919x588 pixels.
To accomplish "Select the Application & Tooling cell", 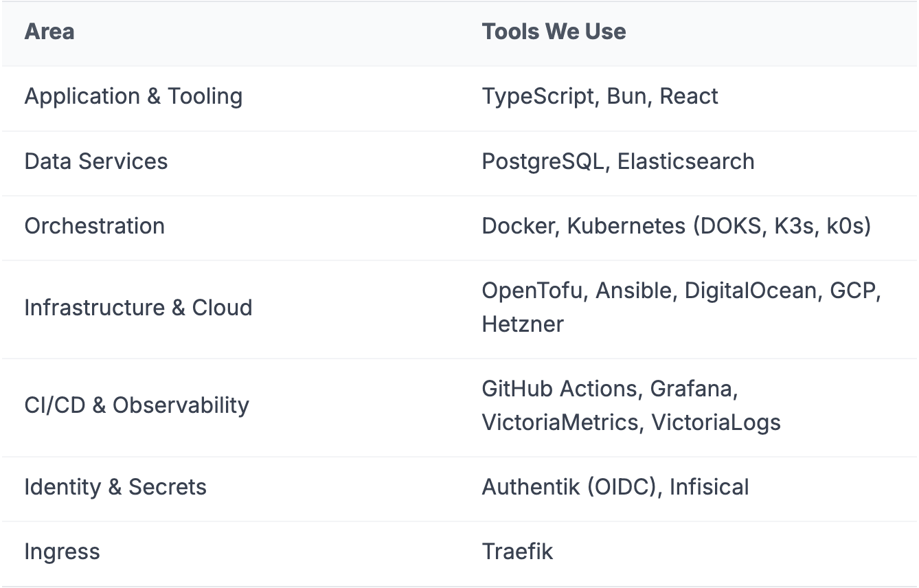I will coord(133,97).
